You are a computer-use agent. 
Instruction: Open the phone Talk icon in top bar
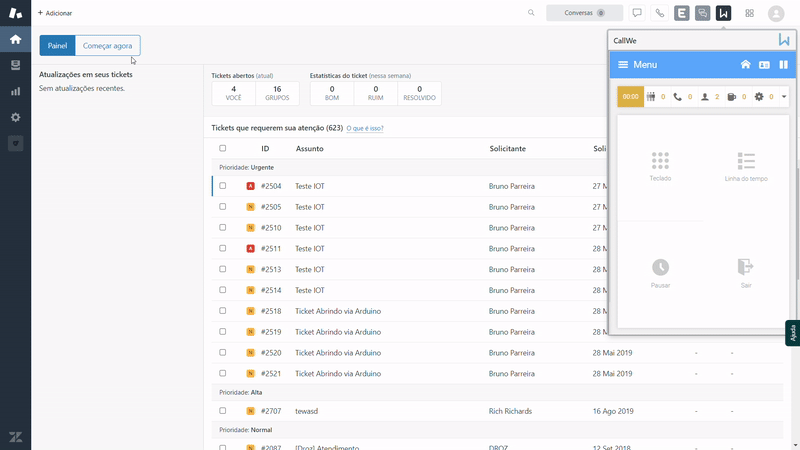660,13
